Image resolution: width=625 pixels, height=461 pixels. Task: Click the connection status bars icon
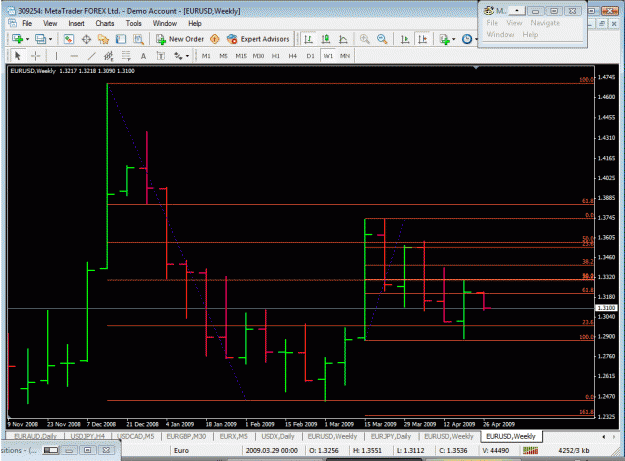click(530, 450)
